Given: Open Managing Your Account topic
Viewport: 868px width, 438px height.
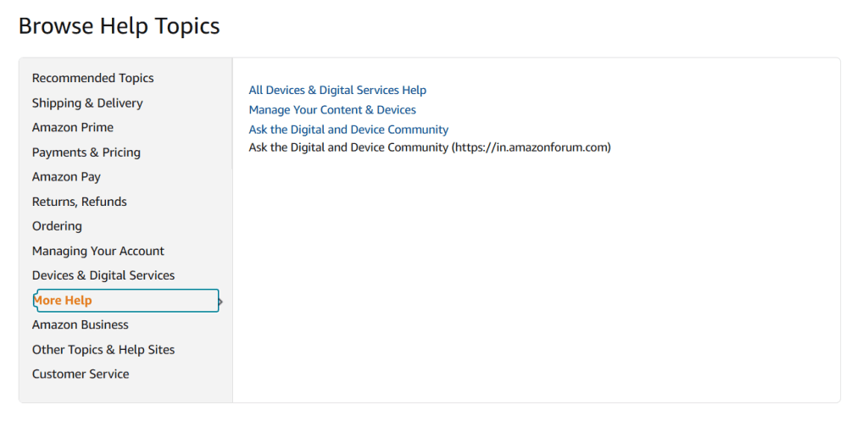Looking at the screenshot, I should [x=98, y=251].
